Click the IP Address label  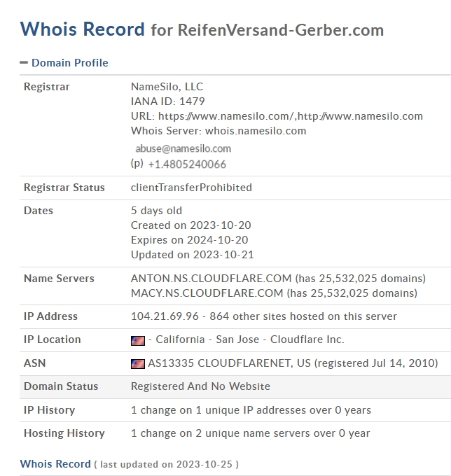[x=50, y=316]
